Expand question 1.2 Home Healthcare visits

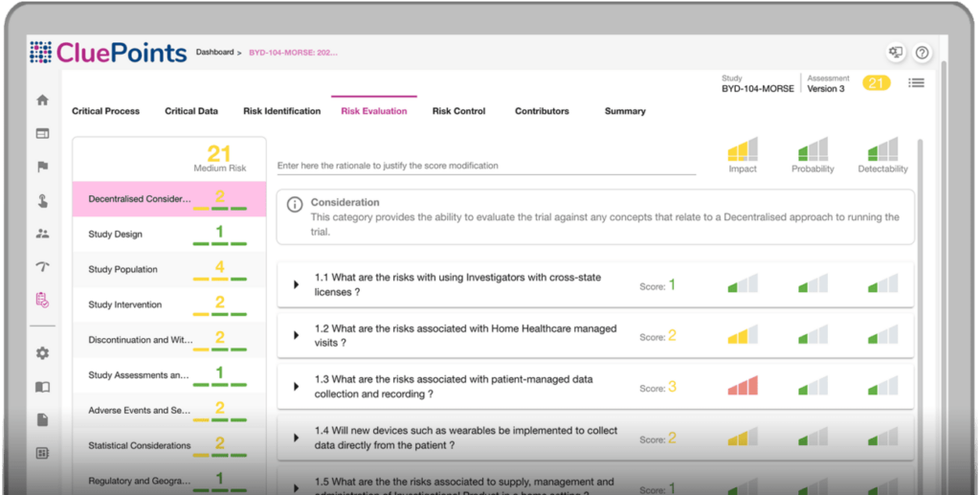(x=297, y=335)
